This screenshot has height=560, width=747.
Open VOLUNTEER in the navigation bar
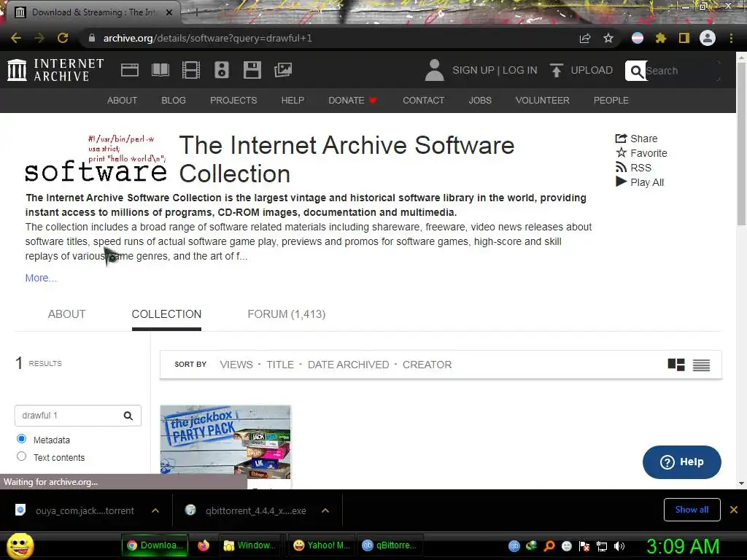(542, 101)
